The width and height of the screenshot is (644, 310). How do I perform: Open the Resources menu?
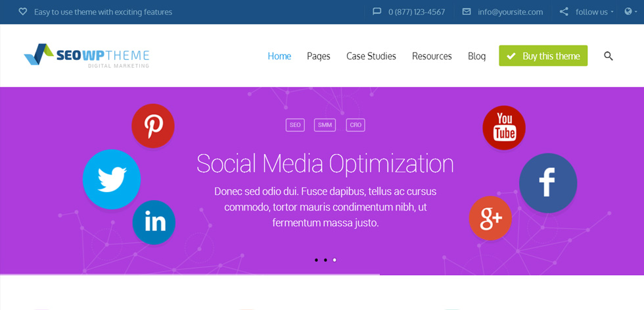click(432, 56)
